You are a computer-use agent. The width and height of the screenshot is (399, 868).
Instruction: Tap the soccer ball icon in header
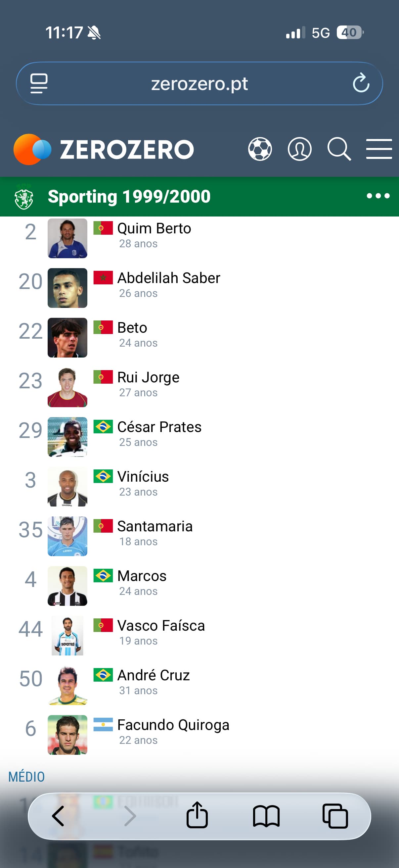point(260,149)
